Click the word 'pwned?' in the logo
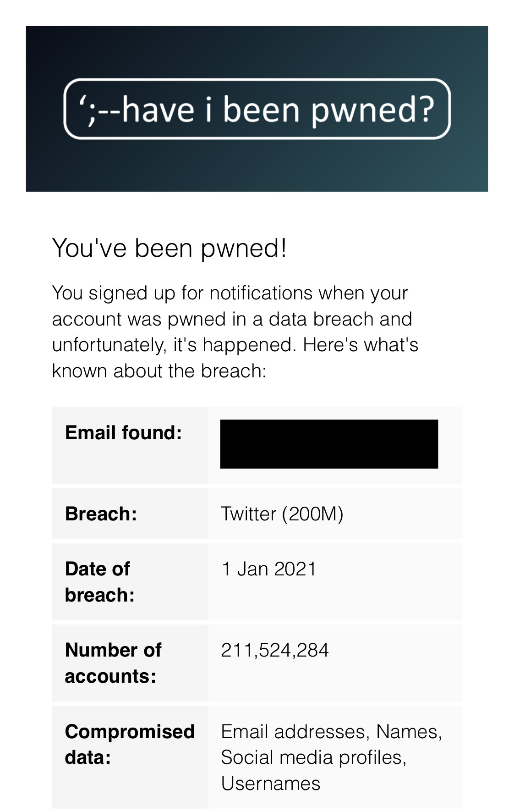This screenshot has height=812, width=514. 372,110
